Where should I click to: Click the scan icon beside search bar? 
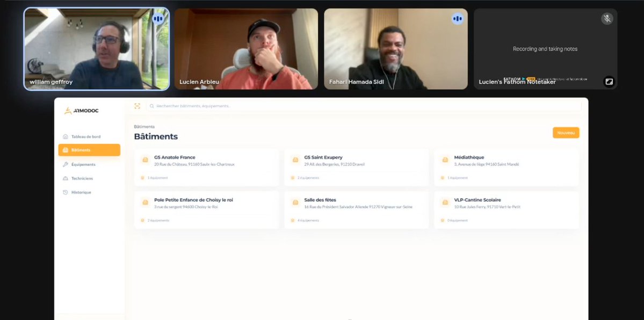tap(137, 106)
